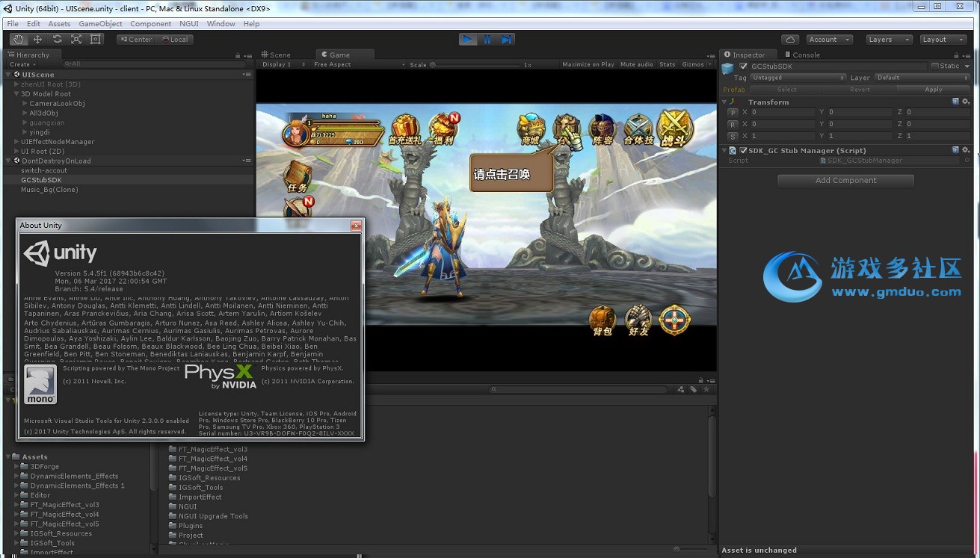Open the Tag dropdown showing Untagged
The height and width of the screenshot is (558, 980).
pyautogui.click(x=798, y=78)
